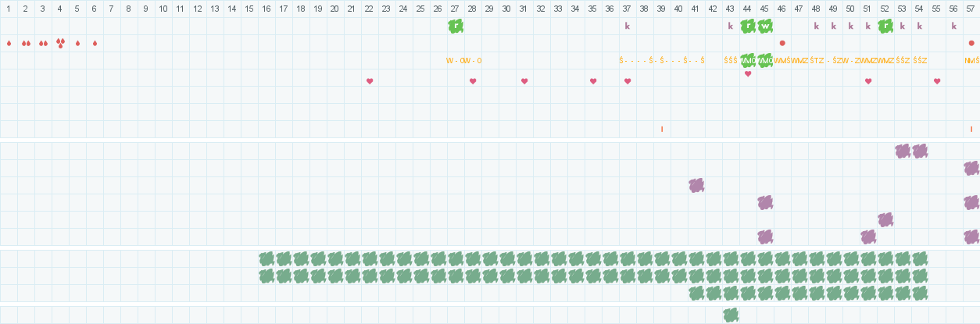
Task: Click the day 1 column header
Action: pyautogui.click(x=9, y=8)
